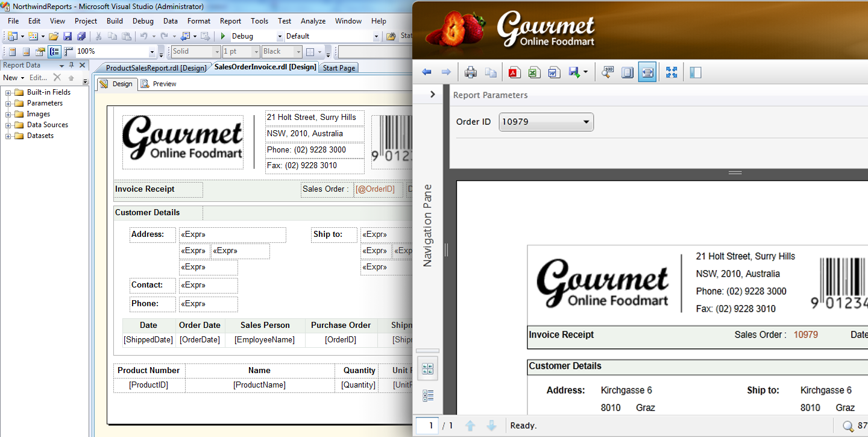Expand the Images tree node
The height and width of the screenshot is (437, 868).
[x=8, y=114]
